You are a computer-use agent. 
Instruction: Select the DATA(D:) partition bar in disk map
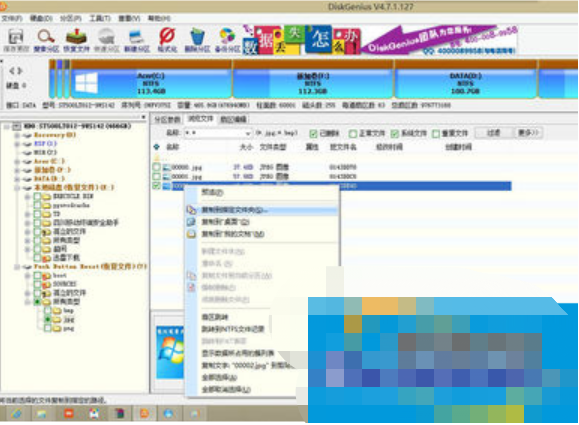tap(465, 83)
